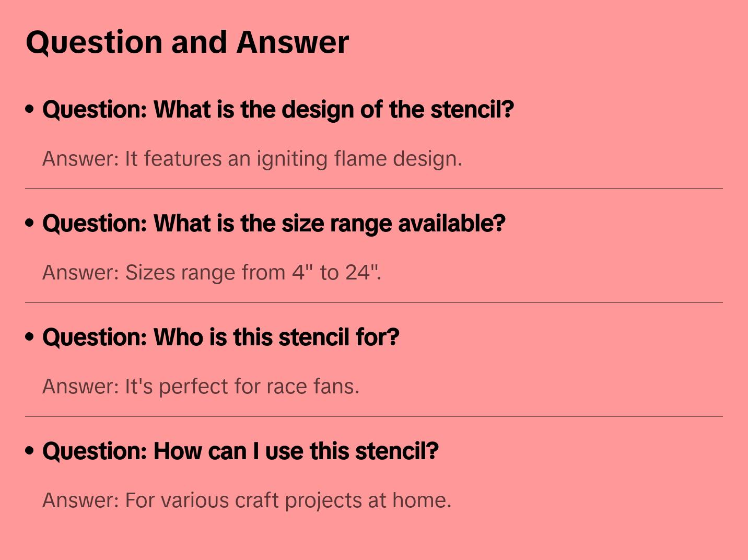Screen dimensions: 748x560
Task: Select the size range available question
Action: (x=274, y=224)
